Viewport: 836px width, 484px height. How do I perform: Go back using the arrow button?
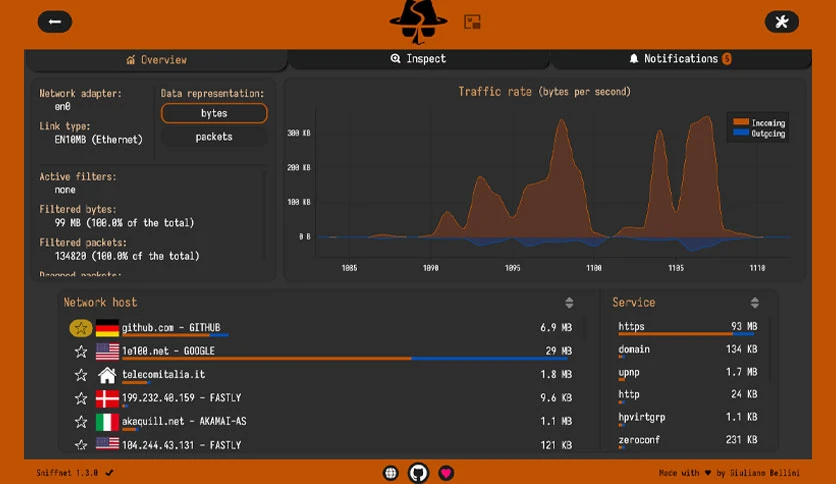click(55, 22)
